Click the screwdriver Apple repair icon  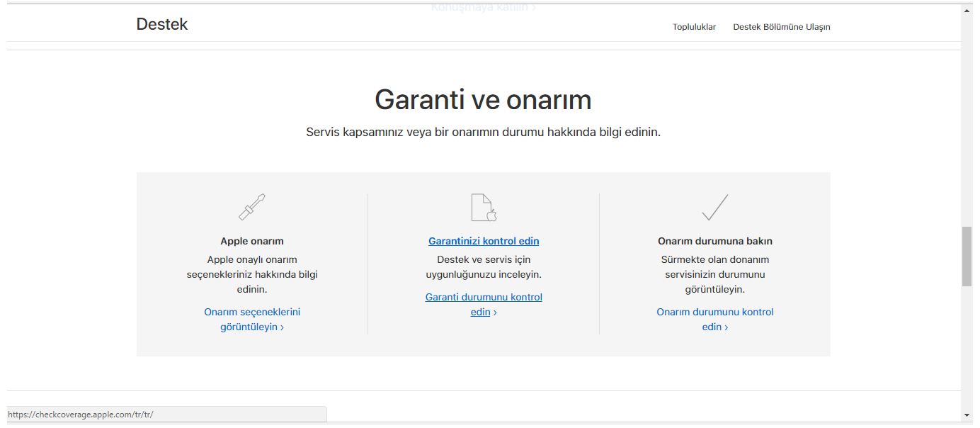[x=252, y=207]
